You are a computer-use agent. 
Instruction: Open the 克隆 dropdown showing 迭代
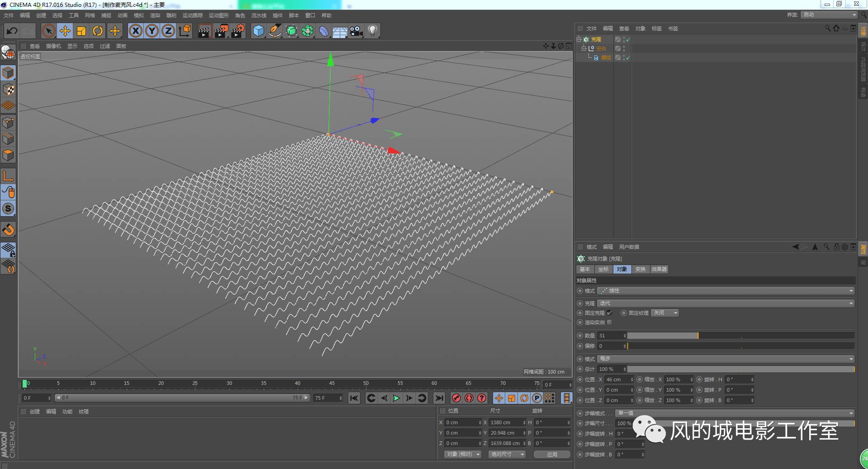pos(724,303)
